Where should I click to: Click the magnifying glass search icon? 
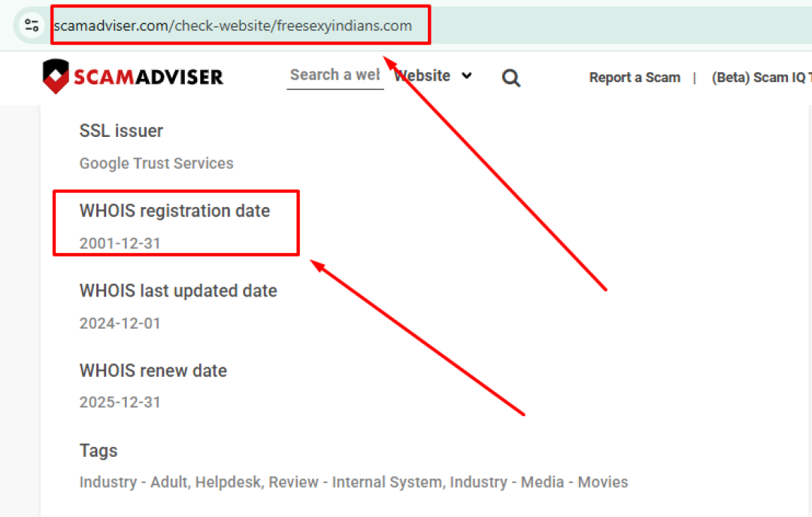pyautogui.click(x=511, y=78)
